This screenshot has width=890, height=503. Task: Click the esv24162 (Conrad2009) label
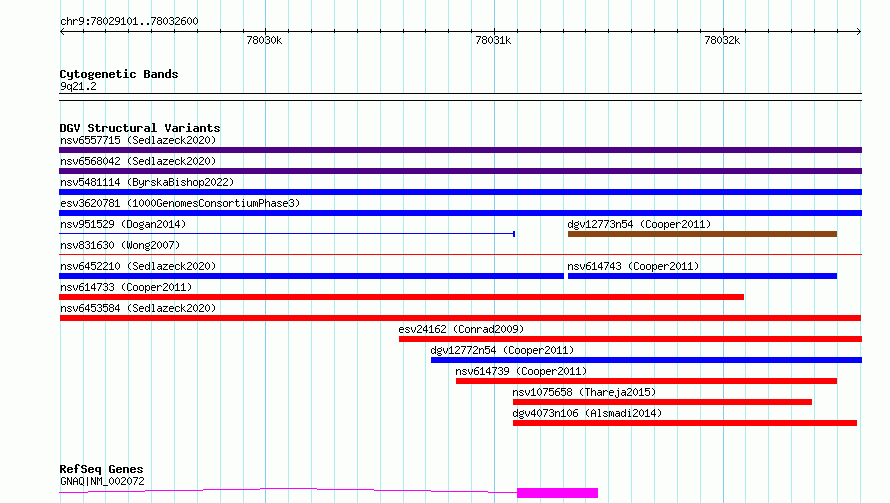[461, 329]
